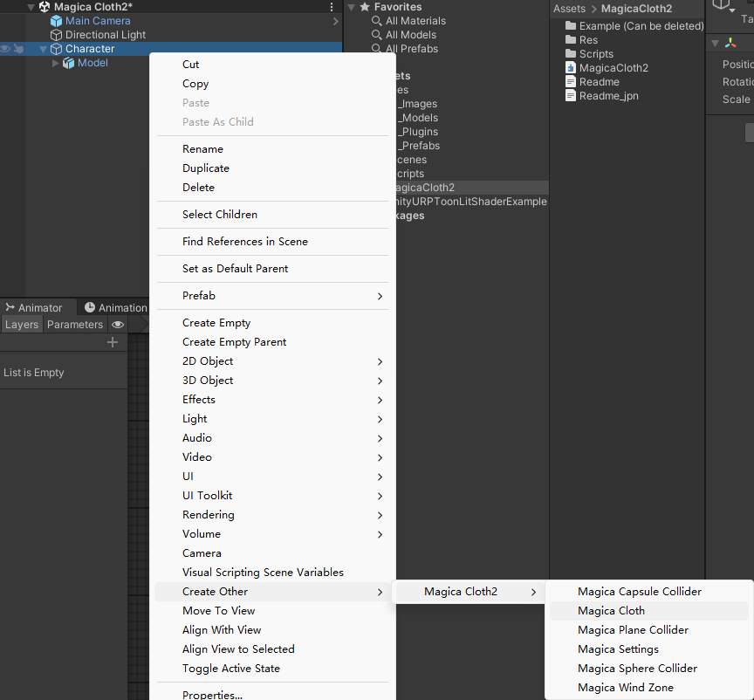This screenshot has width=754, height=700.
Task: Choose Find References in Scene
Action: [272, 242]
